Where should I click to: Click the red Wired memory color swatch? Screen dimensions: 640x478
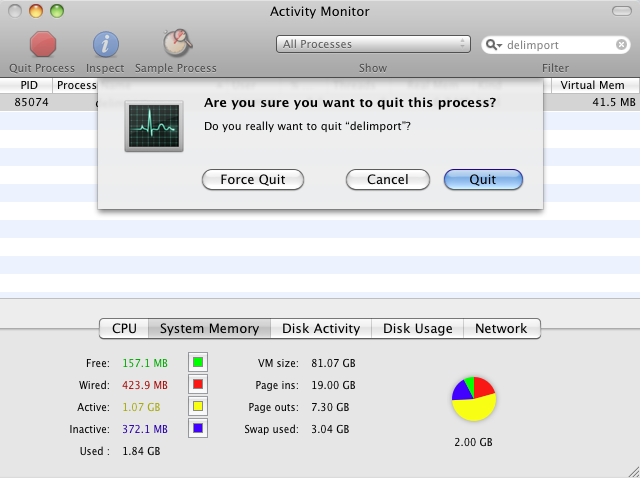click(198, 384)
